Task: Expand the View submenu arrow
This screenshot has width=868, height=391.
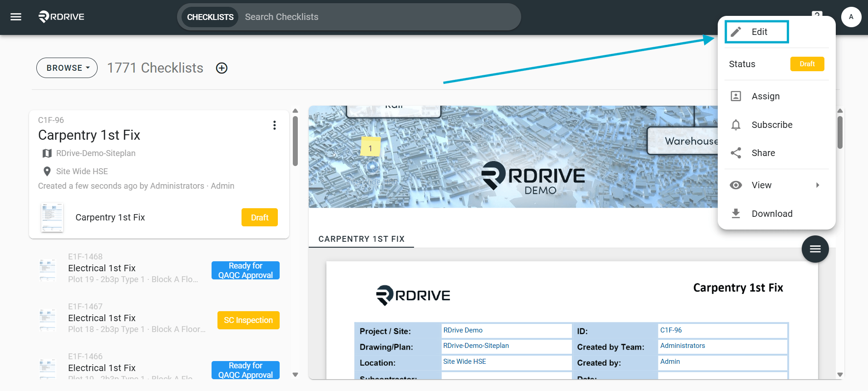Action: 818,185
